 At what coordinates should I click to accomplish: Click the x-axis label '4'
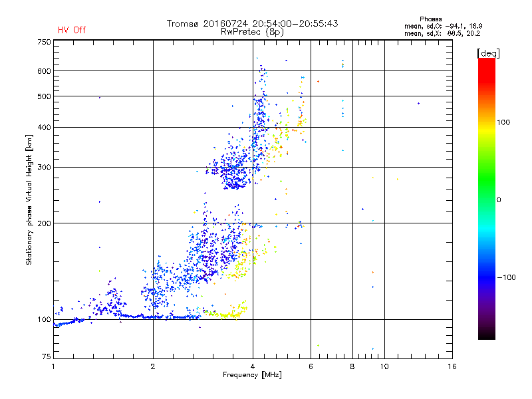[253, 366]
